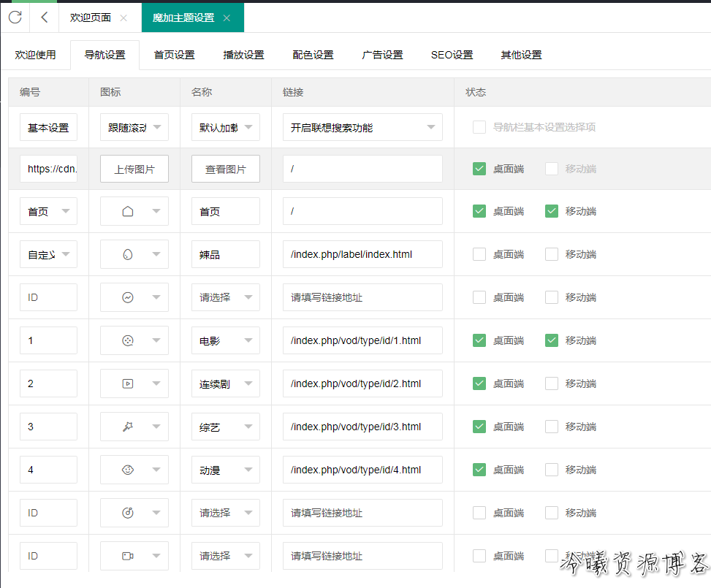Click the back arrow icon
The height and width of the screenshot is (588, 711).
tap(44, 18)
